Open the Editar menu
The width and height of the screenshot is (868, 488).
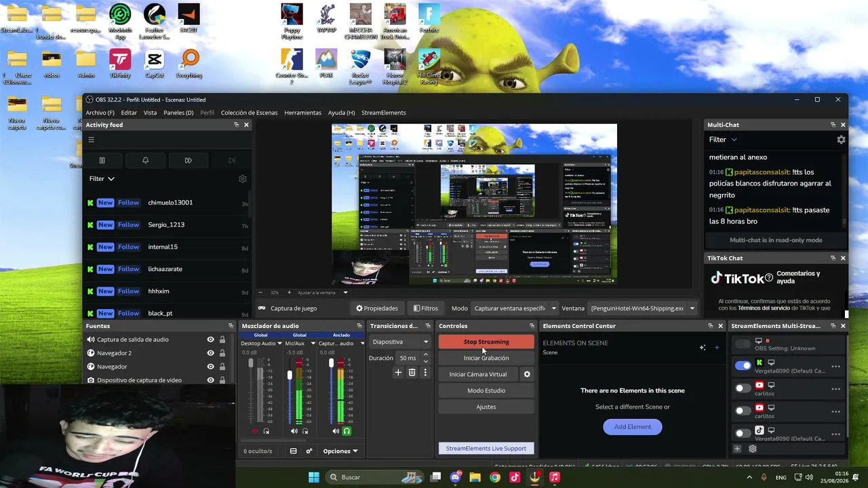[129, 113]
